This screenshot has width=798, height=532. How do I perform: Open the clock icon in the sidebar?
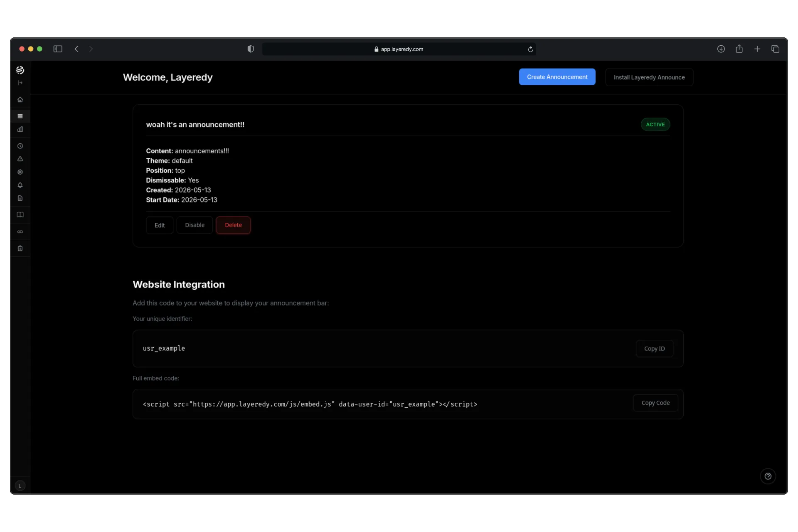point(20,146)
